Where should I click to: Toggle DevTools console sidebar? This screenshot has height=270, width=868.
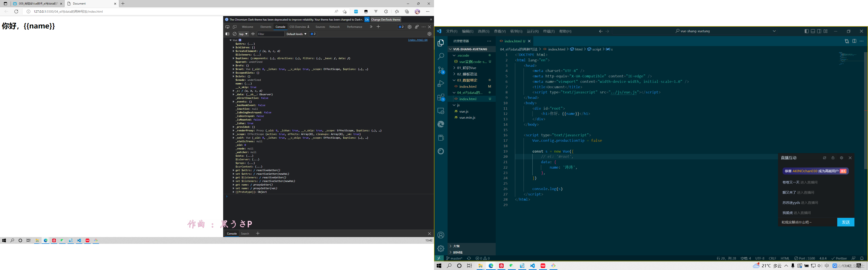coord(227,34)
